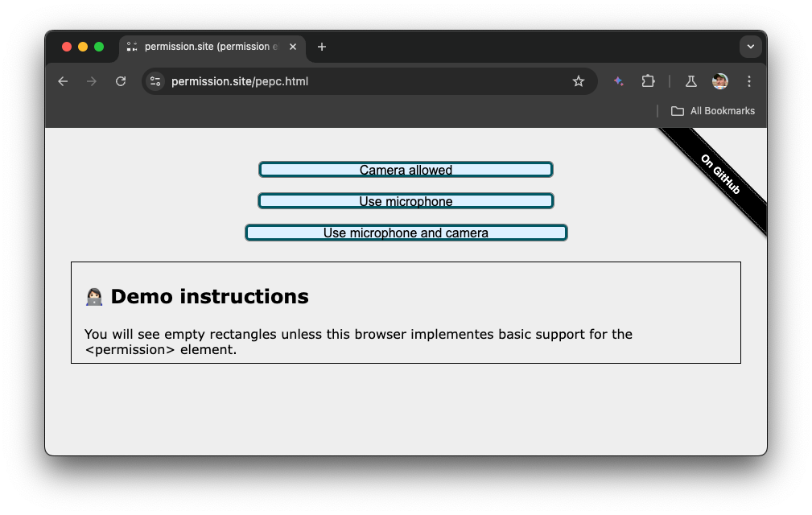Open the Extensions puzzle piece icon

coord(648,81)
